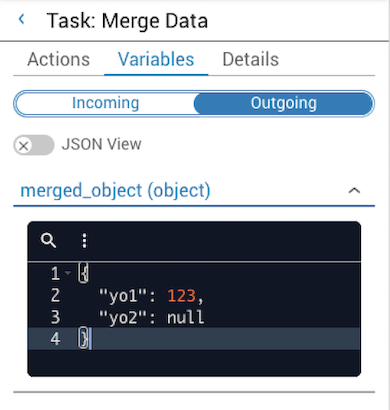Image resolution: width=390 pixels, height=410 pixels.
Task: Open the three-dot editor options menu
Action: point(84,240)
